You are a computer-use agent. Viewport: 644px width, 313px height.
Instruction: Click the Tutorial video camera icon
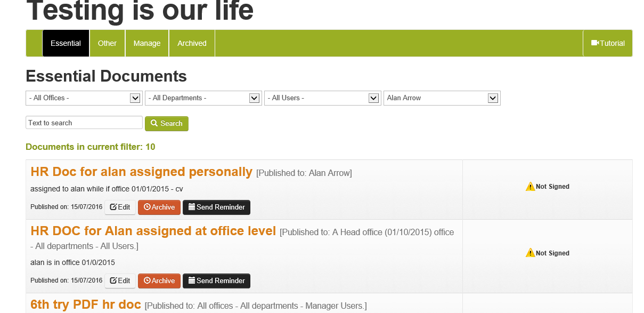[595, 43]
